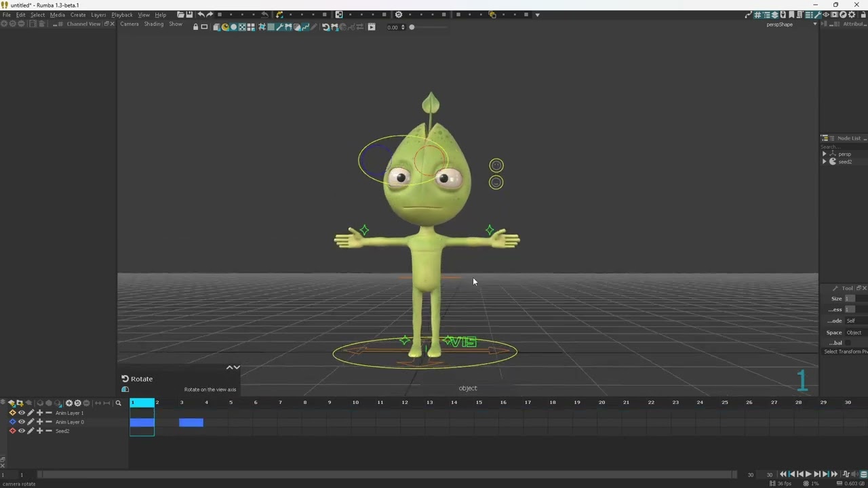Click the viewport toolbar slider handle
The image size is (868, 488).
coord(412,27)
